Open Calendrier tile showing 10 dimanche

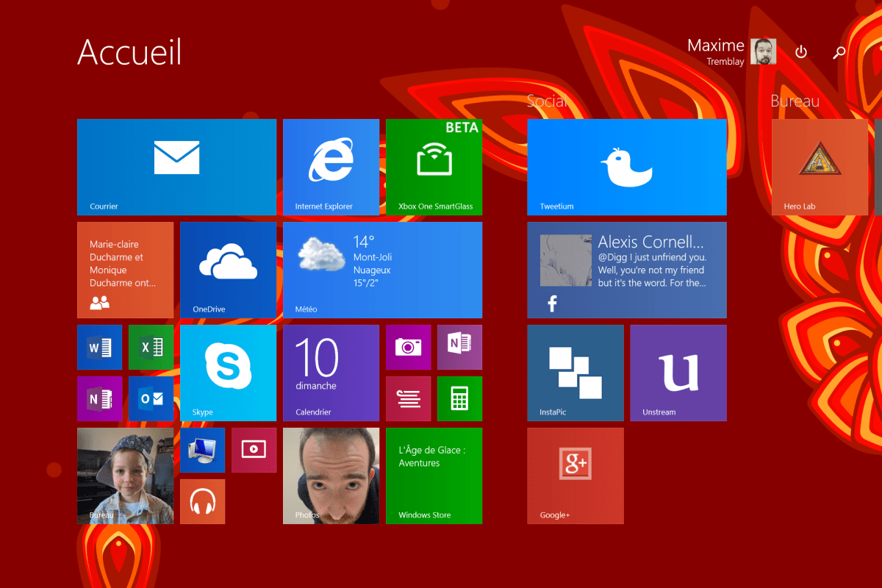pyautogui.click(x=331, y=373)
